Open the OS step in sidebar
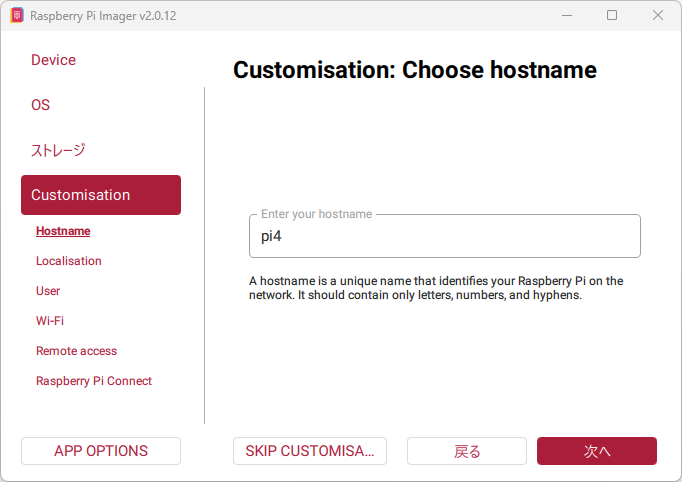Image resolution: width=682 pixels, height=482 pixels. click(40, 105)
